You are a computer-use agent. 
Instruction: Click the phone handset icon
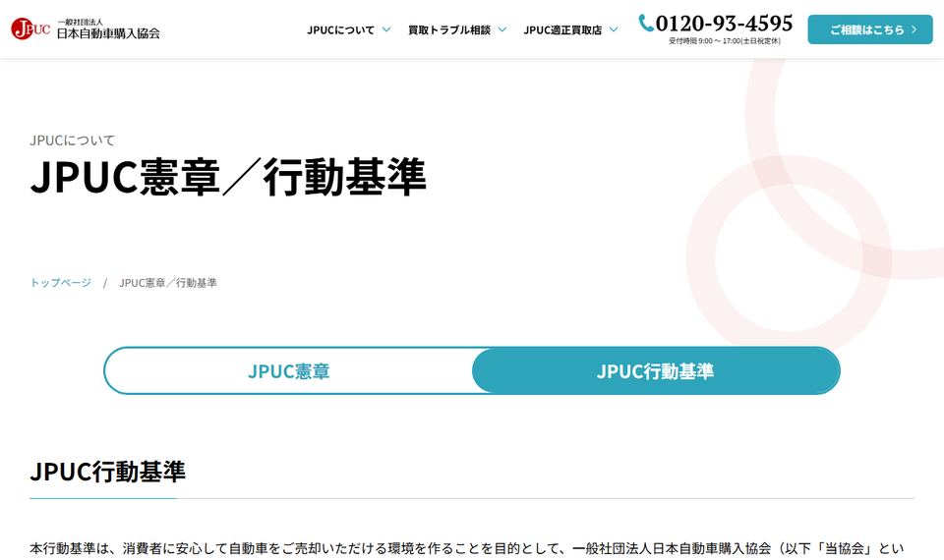click(646, 23)
